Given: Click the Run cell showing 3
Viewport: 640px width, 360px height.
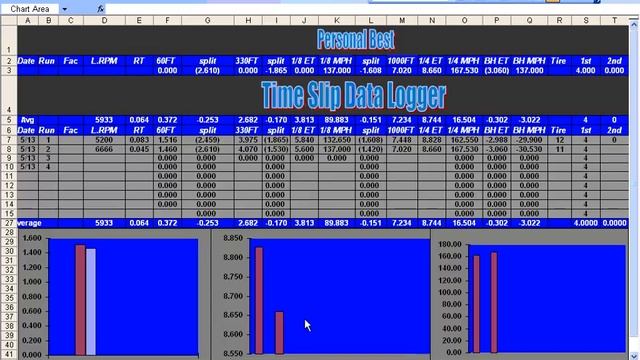Looking at the screenshot, I should (x=48, y=158).
